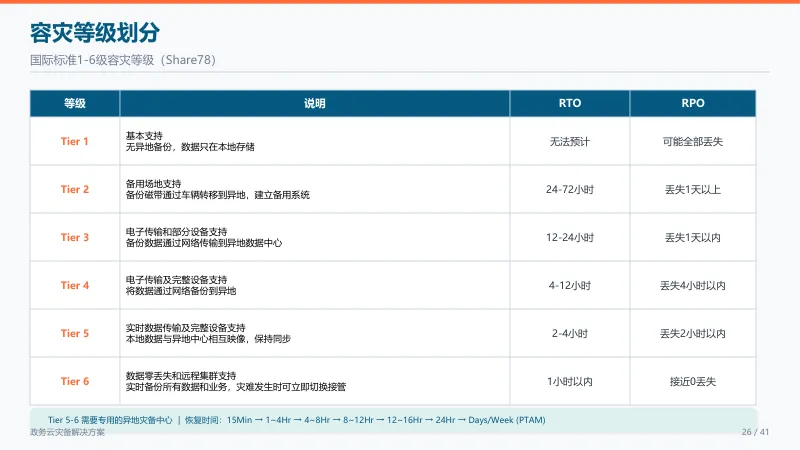Viewport: 800px width, 450px height.
Task: Click the slide title 容灾等级划分
Action: pyautogui.click(x=95, y=33)
